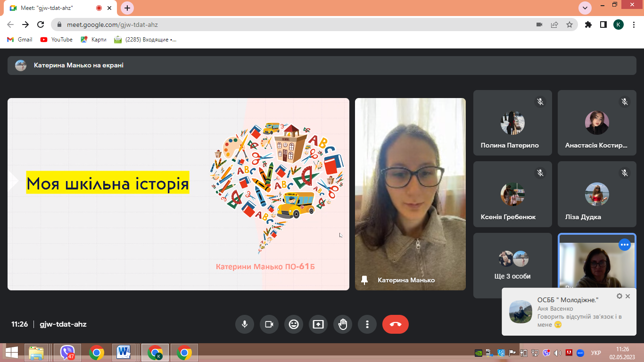The image size is (644, 362).
Task: Turn off the camera in Meet
Action: coord(269,324)
